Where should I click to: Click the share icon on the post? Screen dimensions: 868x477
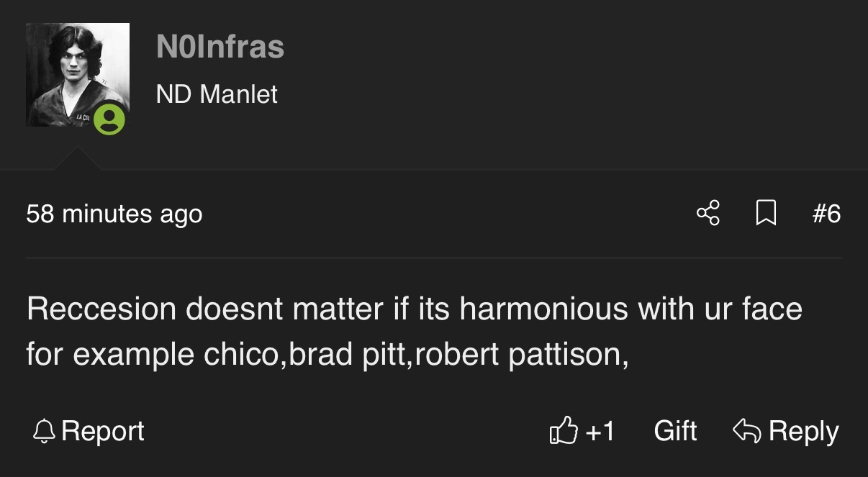click(708, 214)
